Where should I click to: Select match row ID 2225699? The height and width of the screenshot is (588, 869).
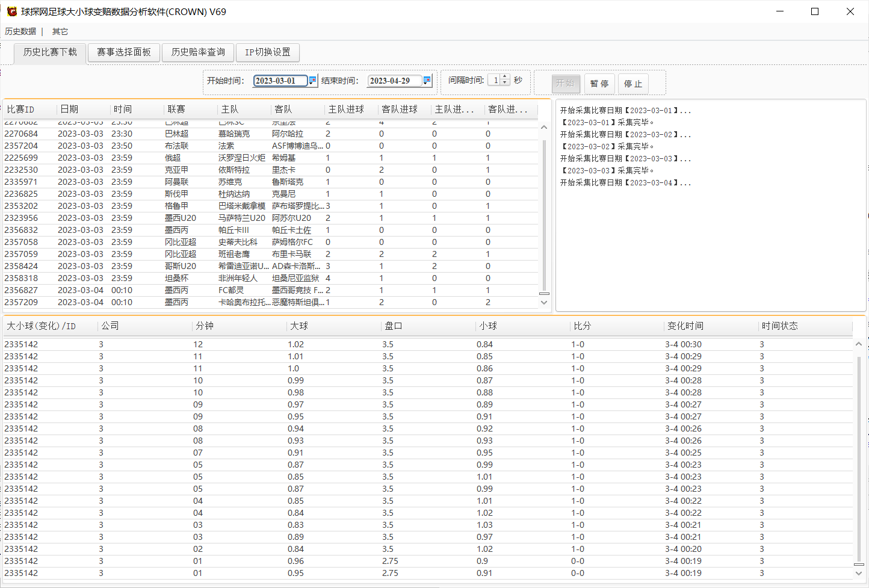point(270,158)
